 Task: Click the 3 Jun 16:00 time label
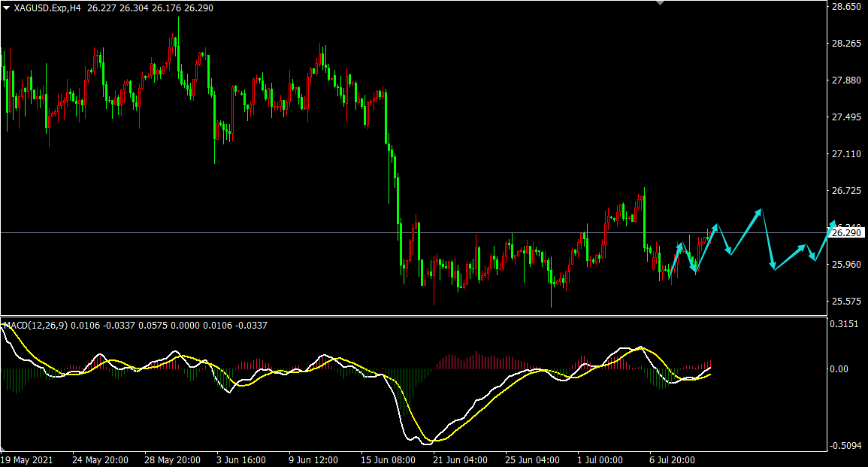pos(240,460)
